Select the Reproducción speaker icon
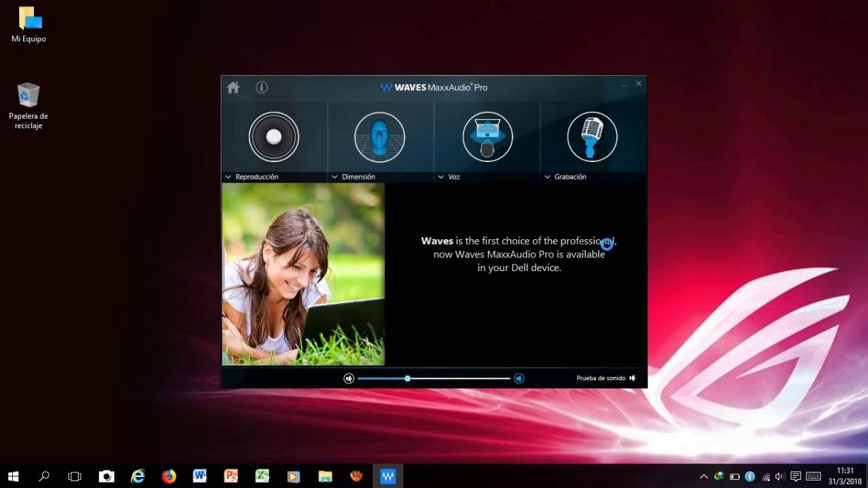This screenshot has width=868, height=488. (x=273, y=136)
